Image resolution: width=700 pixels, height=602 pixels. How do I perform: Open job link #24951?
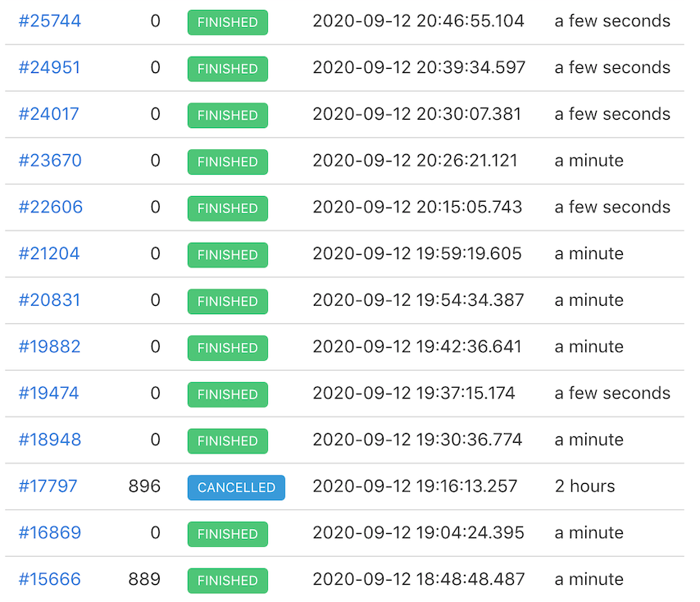coord(49,68)
